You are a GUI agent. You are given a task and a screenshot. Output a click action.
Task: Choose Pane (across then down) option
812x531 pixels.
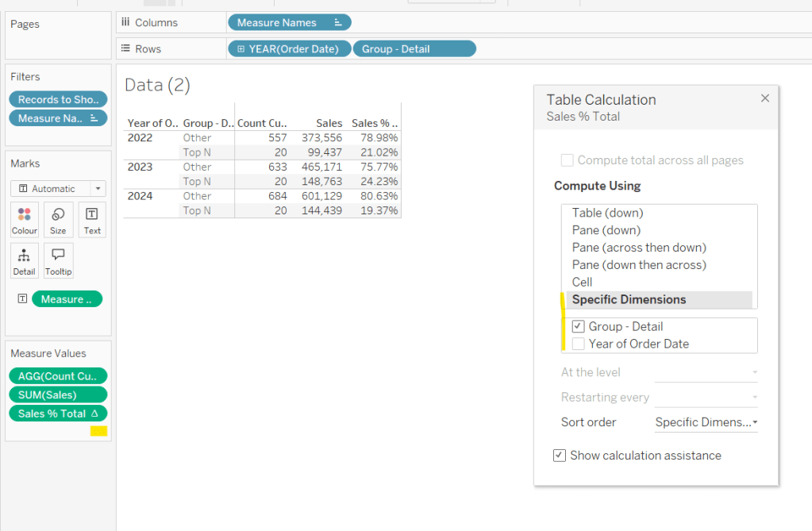pyautogui.click(x=638, y=248)
